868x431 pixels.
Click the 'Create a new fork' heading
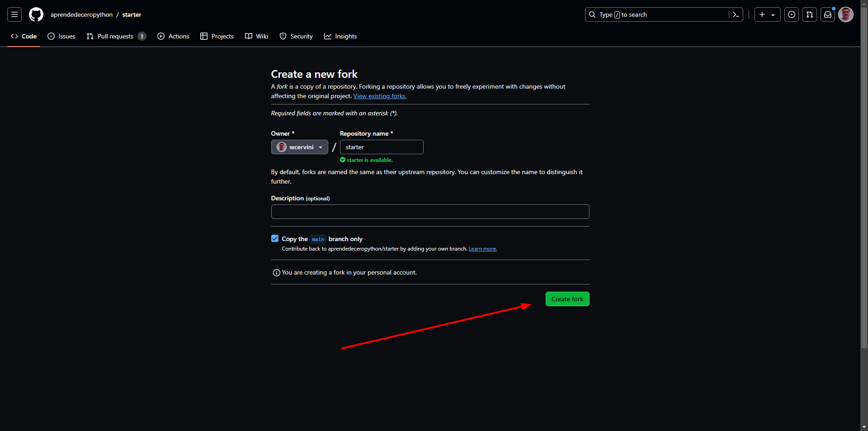click(314, 74)
